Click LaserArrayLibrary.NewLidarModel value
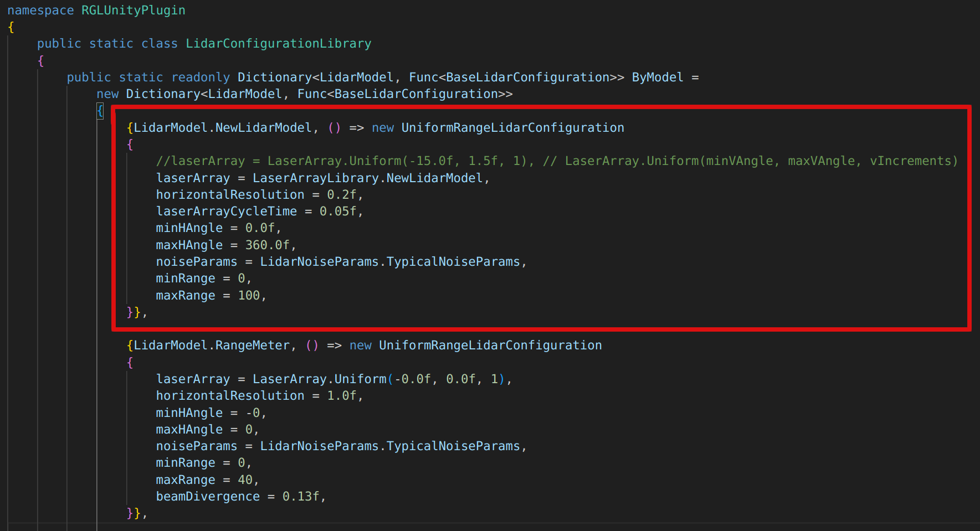This screenshot has height=531, width=980. 367,178
